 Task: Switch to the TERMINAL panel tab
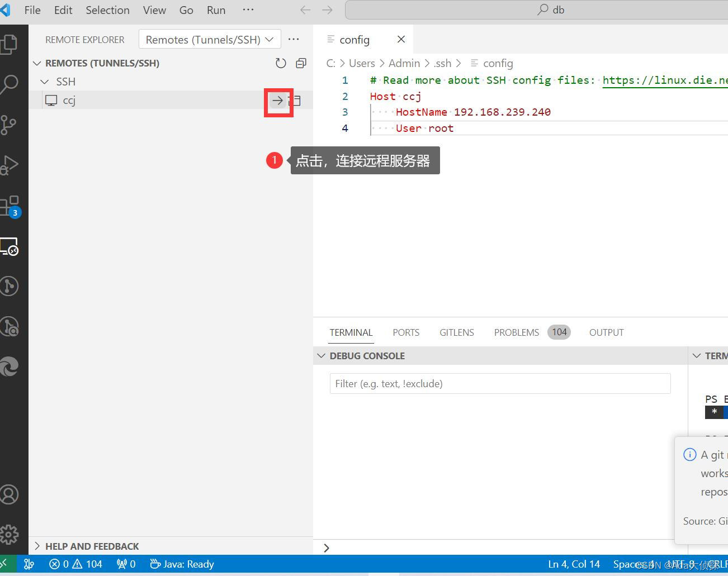coord(351,332)
